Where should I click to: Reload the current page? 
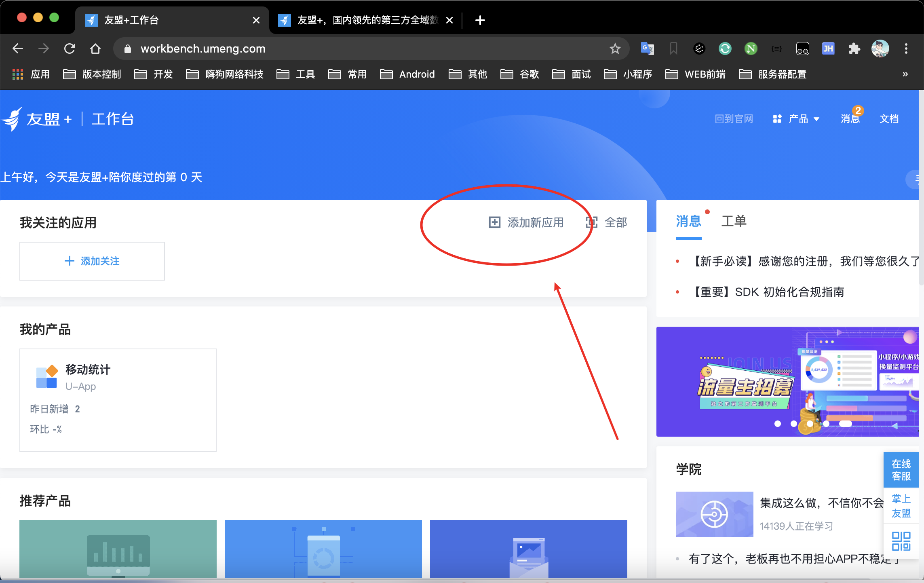tap(70, 49)
